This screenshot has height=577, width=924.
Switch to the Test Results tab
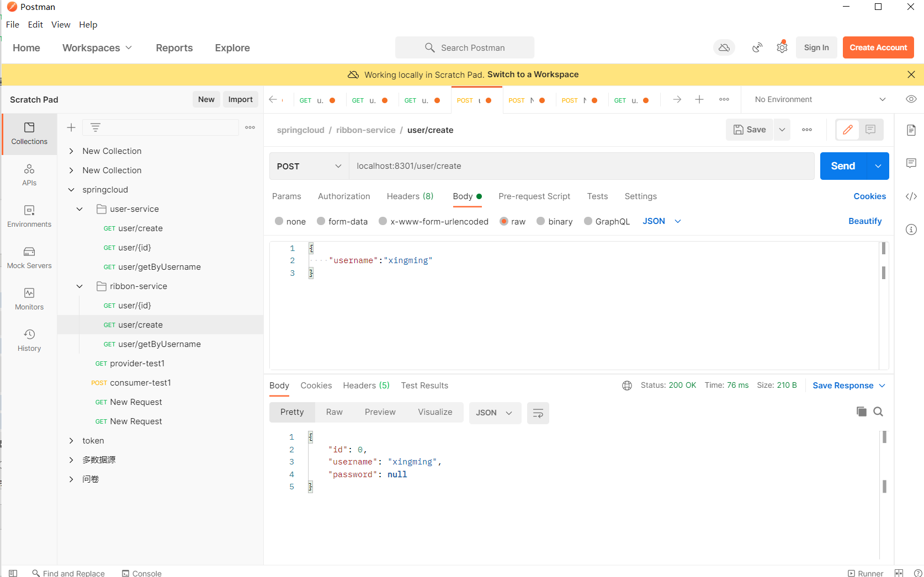point(424,386)
